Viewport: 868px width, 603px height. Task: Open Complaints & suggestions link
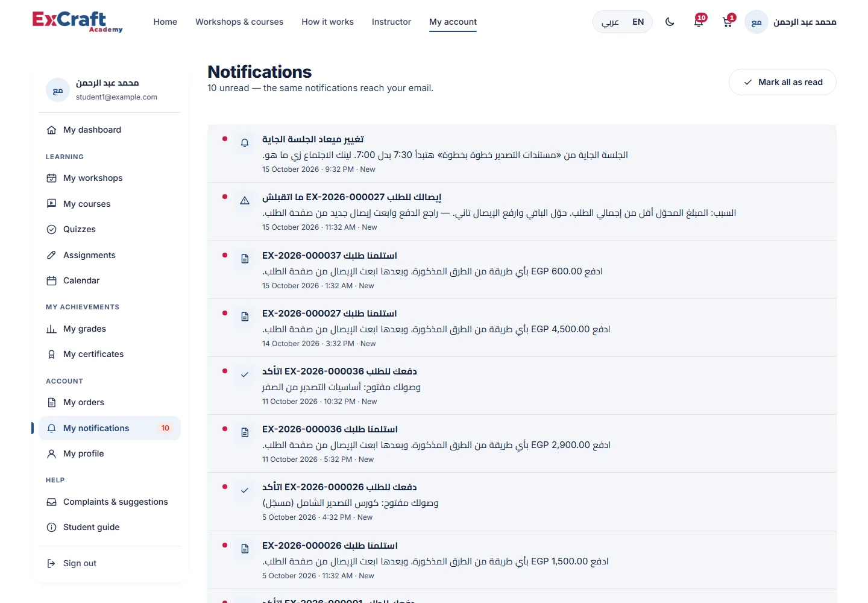110,502
